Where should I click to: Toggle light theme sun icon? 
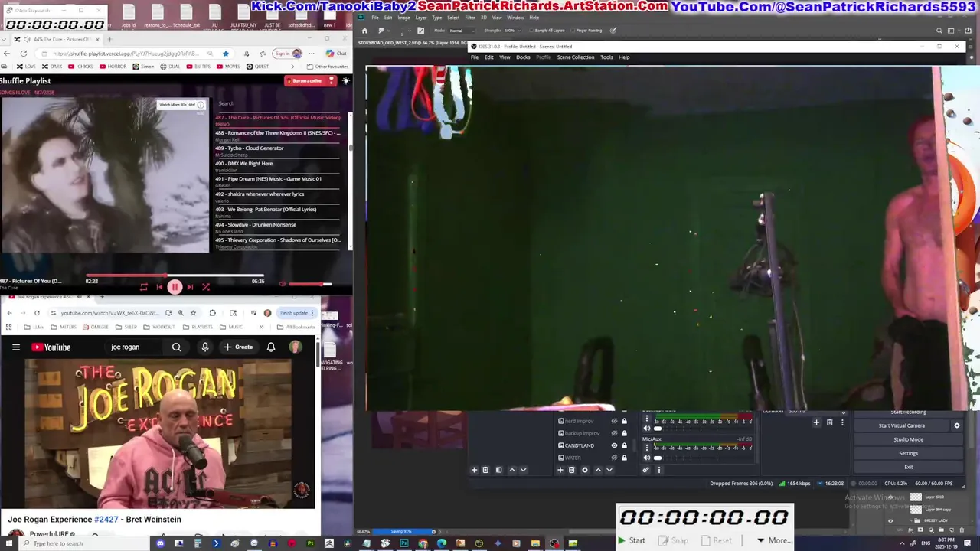tap(346, 80)
